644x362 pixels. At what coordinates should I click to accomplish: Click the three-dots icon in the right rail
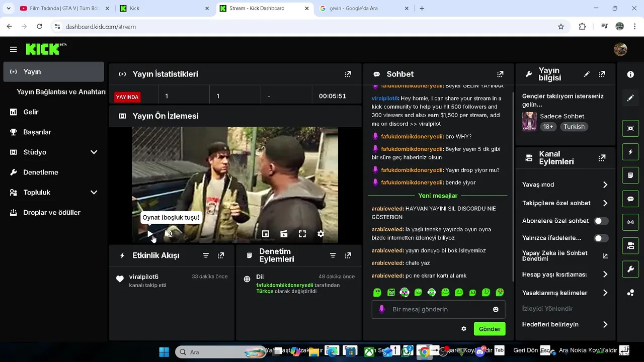[x=630, y=293]
